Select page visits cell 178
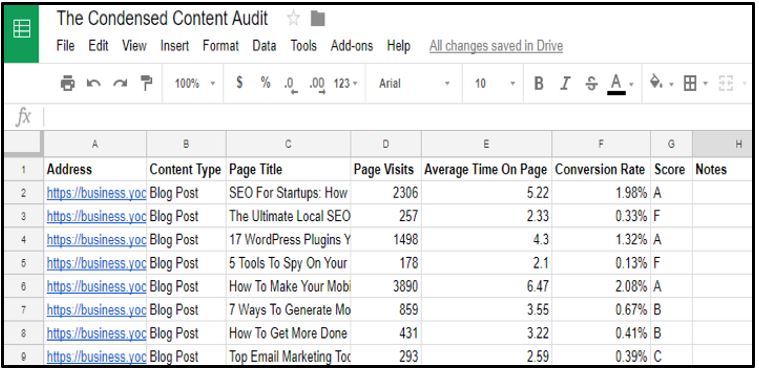 (x=386, y=263)
